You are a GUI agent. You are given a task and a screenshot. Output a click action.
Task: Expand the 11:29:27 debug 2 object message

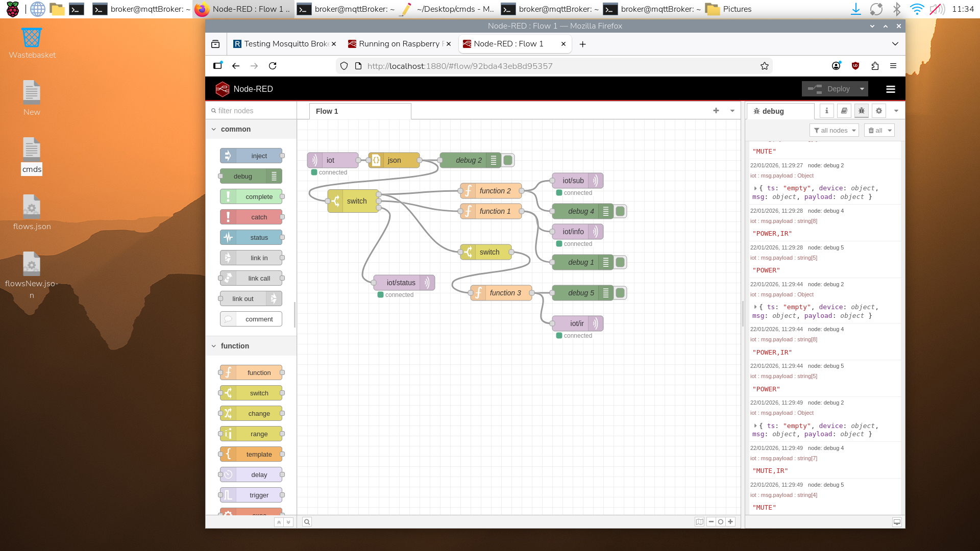[755, 188]
